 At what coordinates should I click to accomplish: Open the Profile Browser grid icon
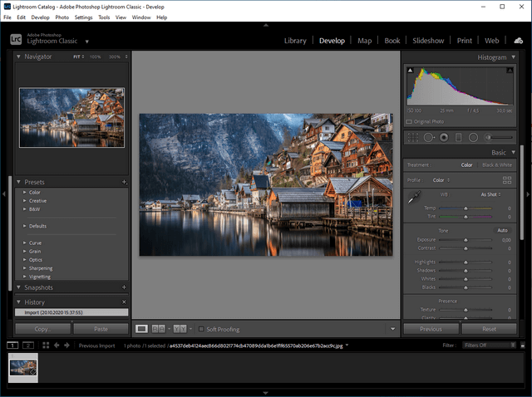pyautogui.click(x=507, y=179)
